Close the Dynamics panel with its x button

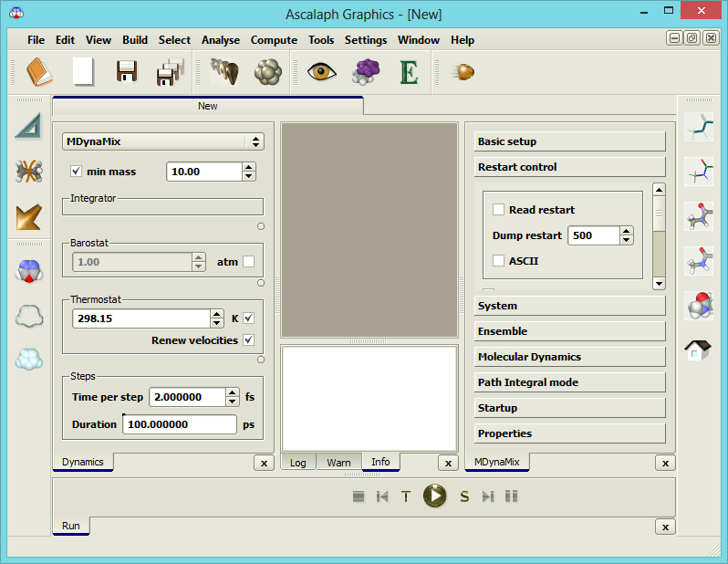tap(264, 463)
